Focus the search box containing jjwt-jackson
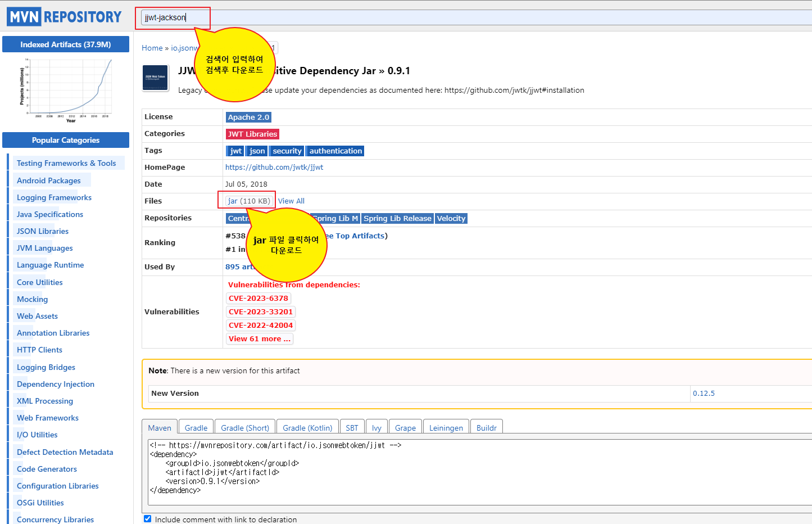The width and height of the screenshot is (812, 524). tap(477, 17)
